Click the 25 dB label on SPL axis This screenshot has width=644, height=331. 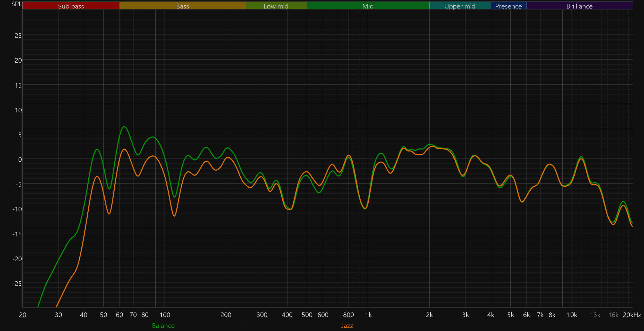(18, 36)
